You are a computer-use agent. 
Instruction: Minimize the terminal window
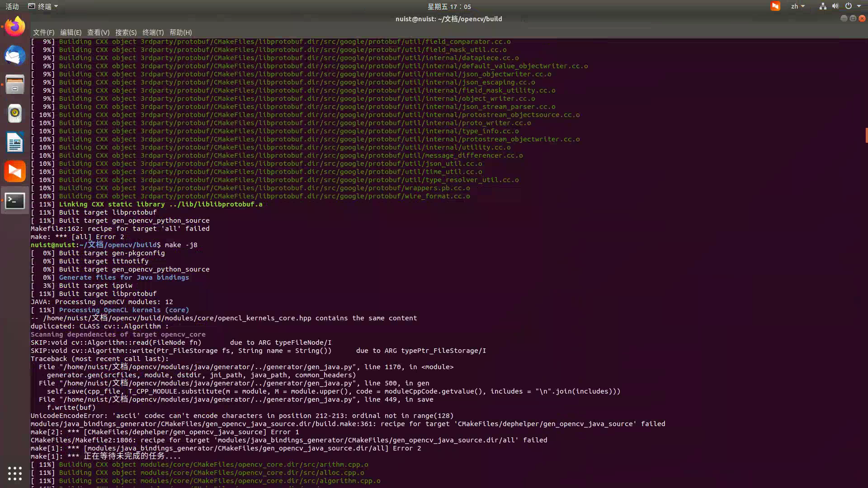point(844,19)
